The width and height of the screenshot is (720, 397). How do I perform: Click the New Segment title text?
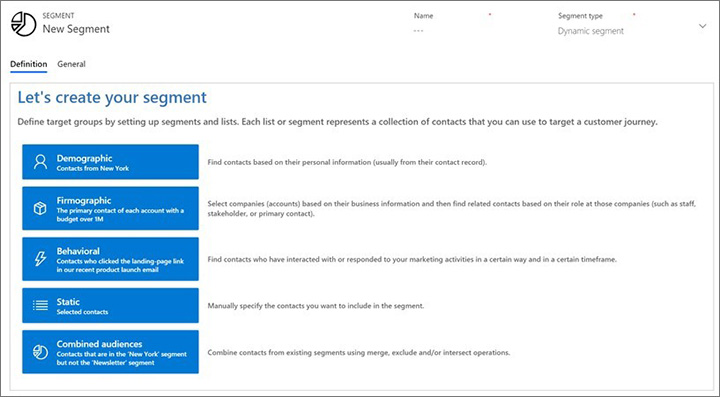(x=76, y=29)
